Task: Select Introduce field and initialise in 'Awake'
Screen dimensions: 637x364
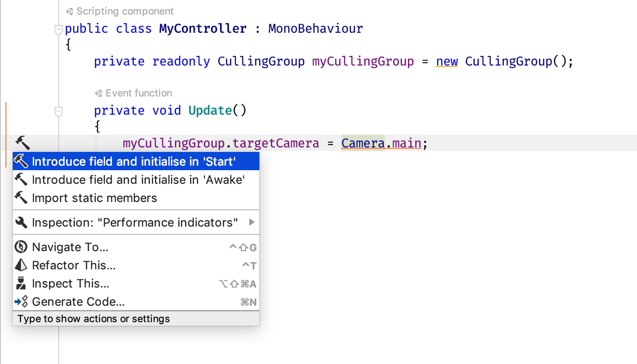Action: 136,180
